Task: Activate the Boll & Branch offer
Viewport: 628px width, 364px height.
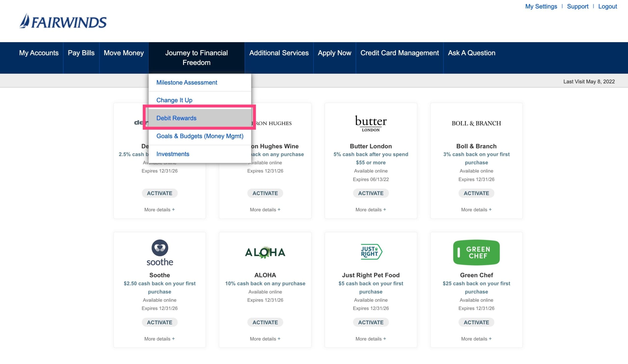Action: pyautogui.click(x=476, y=193)
